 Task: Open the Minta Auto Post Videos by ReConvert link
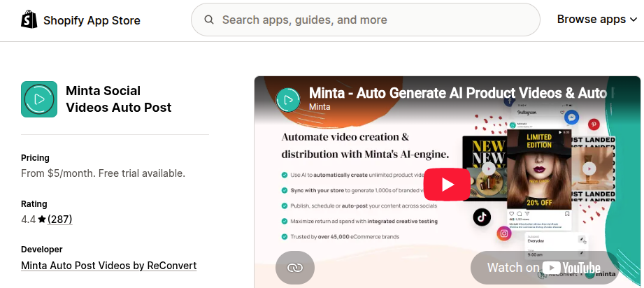click(x=109, y=266)
